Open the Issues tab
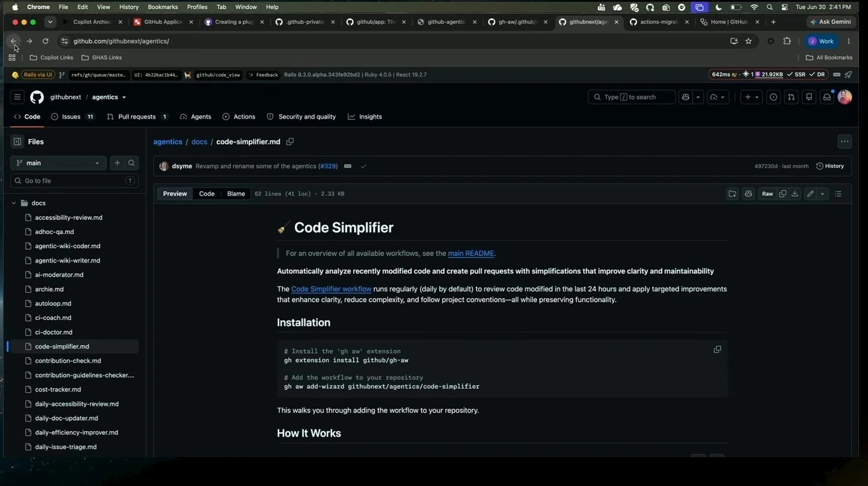The height and width of the screenshot is (486, 868). (72, 117)
